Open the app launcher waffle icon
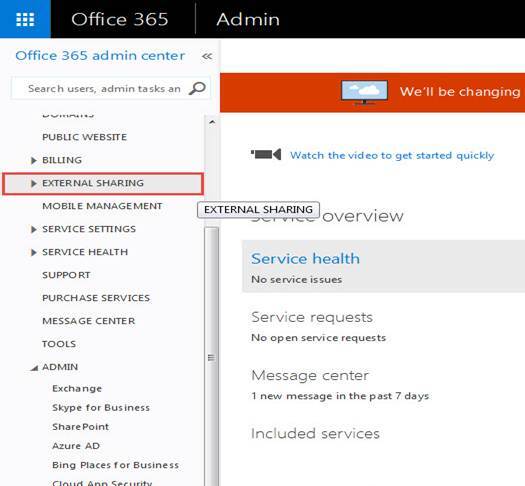The image size is (525, 486). 25,19
